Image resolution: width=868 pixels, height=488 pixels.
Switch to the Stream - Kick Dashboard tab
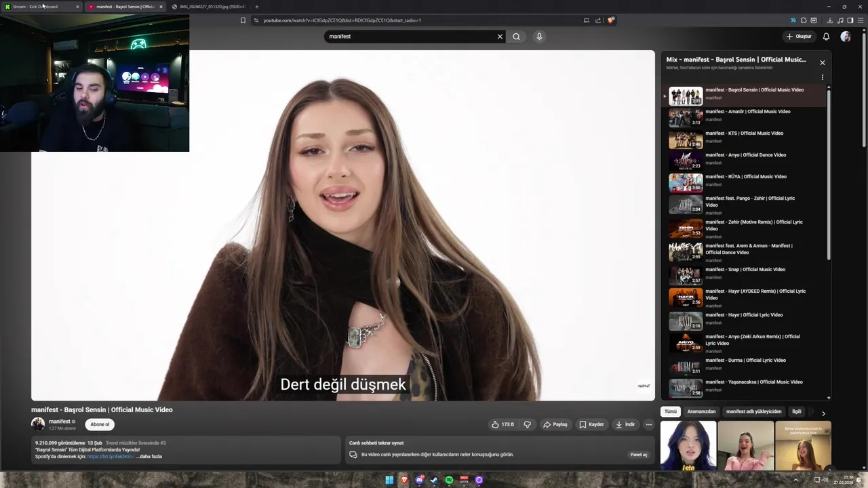pyautogui.click(x=41, y=7)
